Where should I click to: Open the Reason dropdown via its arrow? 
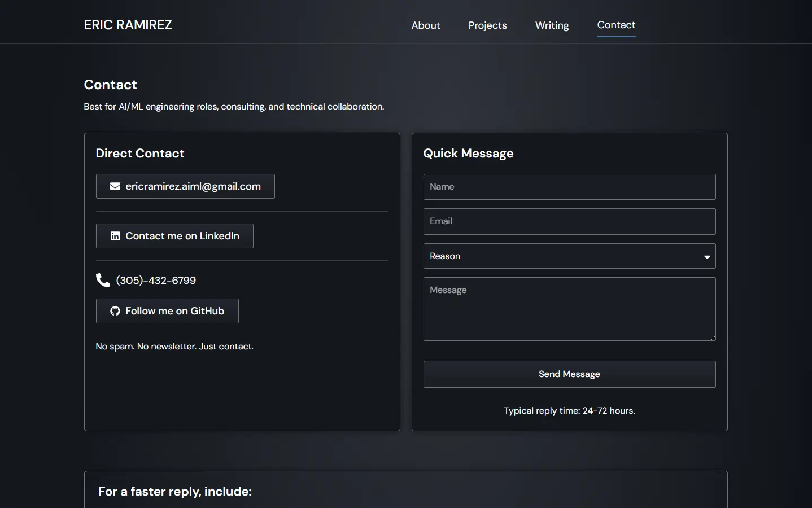[707, 257]
